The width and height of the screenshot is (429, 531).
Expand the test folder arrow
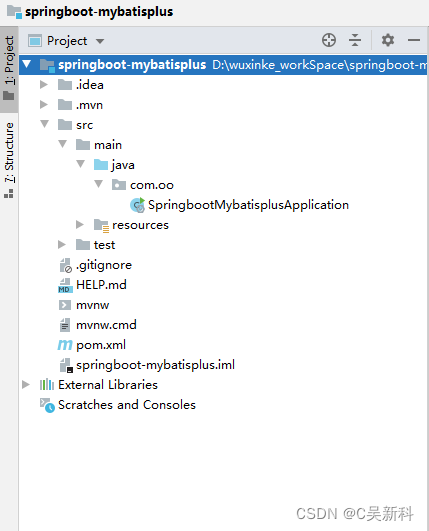tap(62, 244)
